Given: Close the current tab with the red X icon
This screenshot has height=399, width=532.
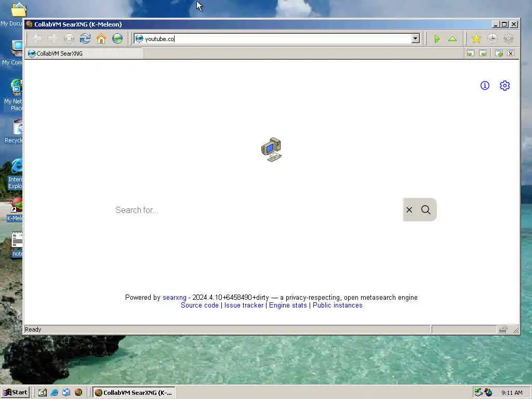Looking at the screenshot, I should (x=511, y=54).
